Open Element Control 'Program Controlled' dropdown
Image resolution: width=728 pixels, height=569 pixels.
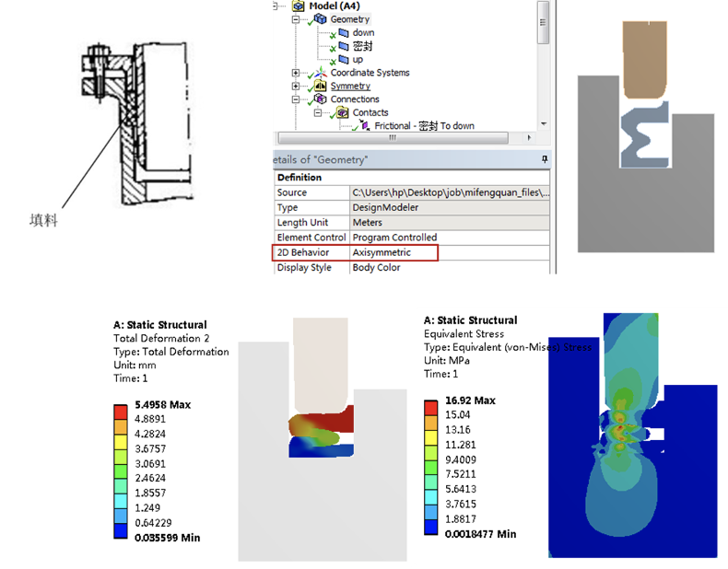450,238
